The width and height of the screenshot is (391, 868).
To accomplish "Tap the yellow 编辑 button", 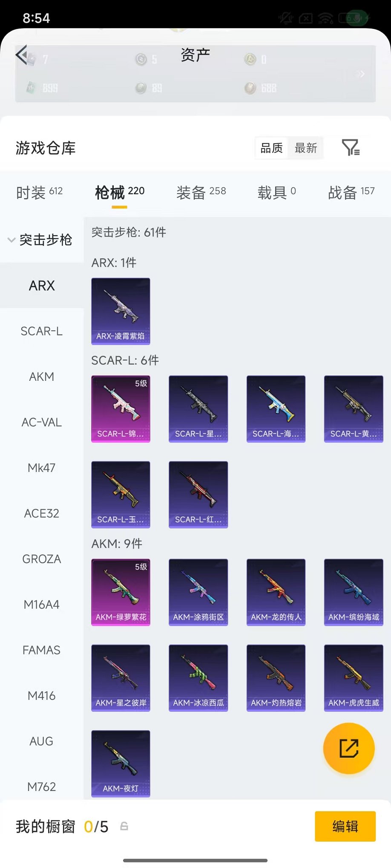I will point(345,826).
